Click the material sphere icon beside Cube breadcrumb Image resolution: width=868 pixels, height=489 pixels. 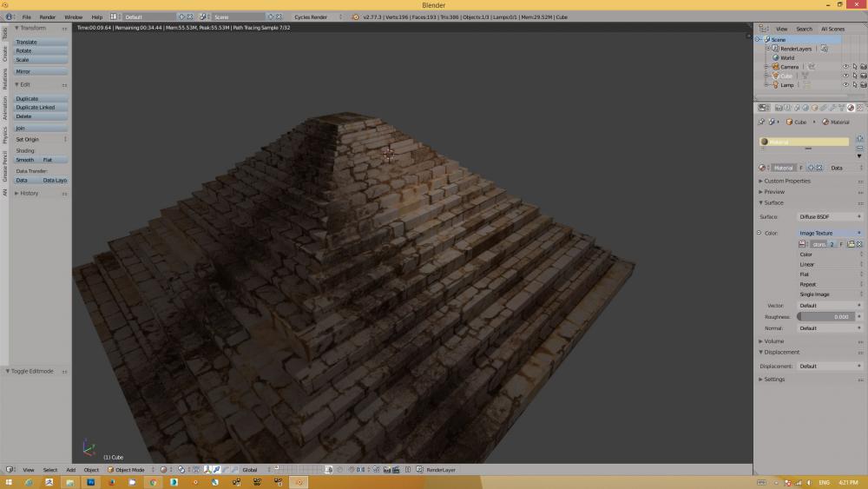pos(824,122)
